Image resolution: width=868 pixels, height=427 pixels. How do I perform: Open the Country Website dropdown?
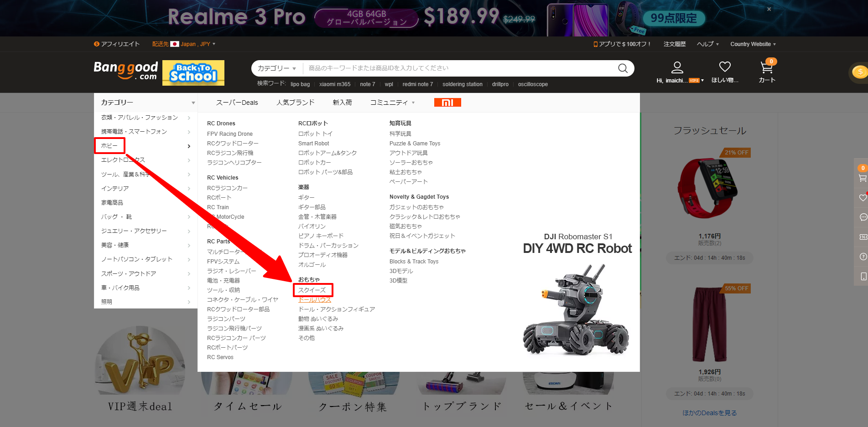(x=753, y=44)
